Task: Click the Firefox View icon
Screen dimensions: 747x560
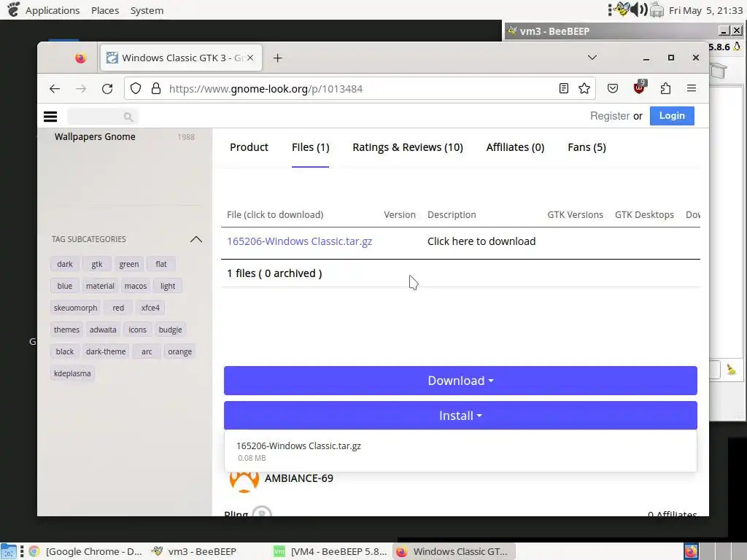Action: coord(80,58)
